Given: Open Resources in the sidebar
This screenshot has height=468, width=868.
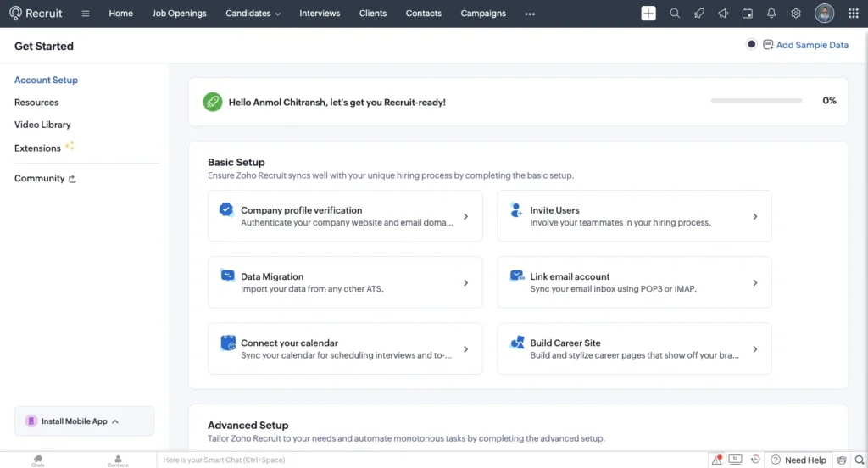Looking at the screenshot, I should (x=36, y=102).
